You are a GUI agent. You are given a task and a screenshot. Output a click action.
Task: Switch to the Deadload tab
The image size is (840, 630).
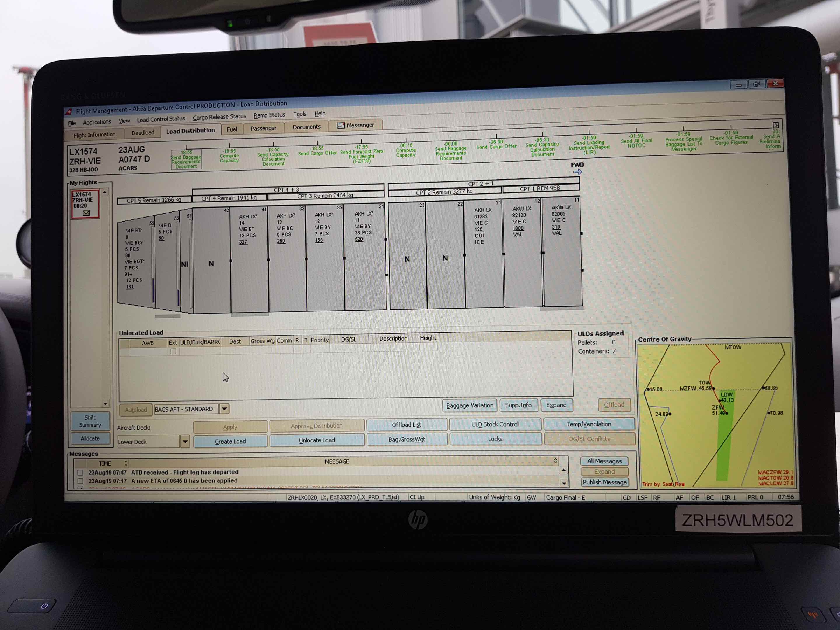[143, 132]
